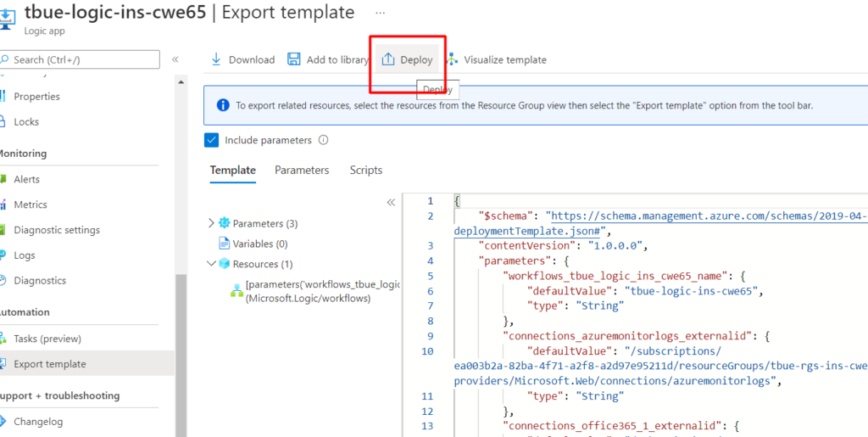Click "connections_office365_1_externalid" in code
This screenshot has height=437, width=868.
point(613,425)
